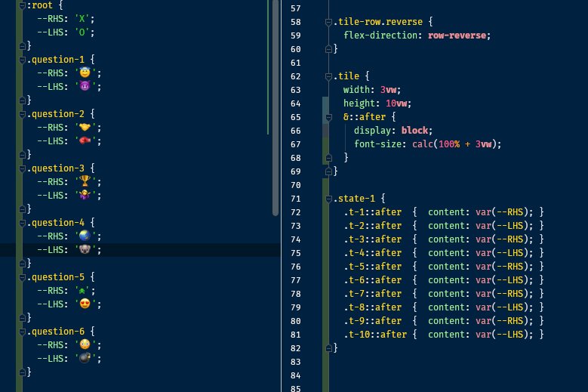The height and width of the screenshot is (392, 588).
Task: Collapse the .question-2 rule fold marker
Action: pyautogui.click(x=22, y=114)
